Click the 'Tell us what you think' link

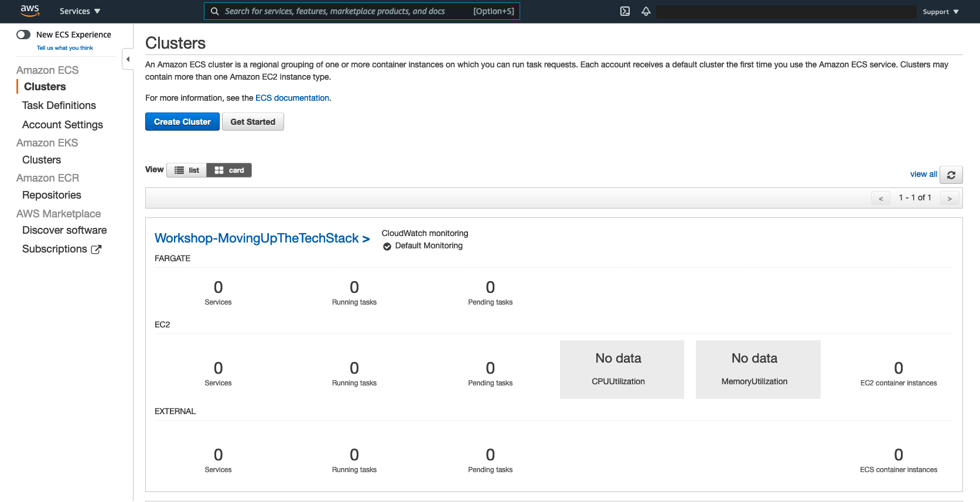65,48
